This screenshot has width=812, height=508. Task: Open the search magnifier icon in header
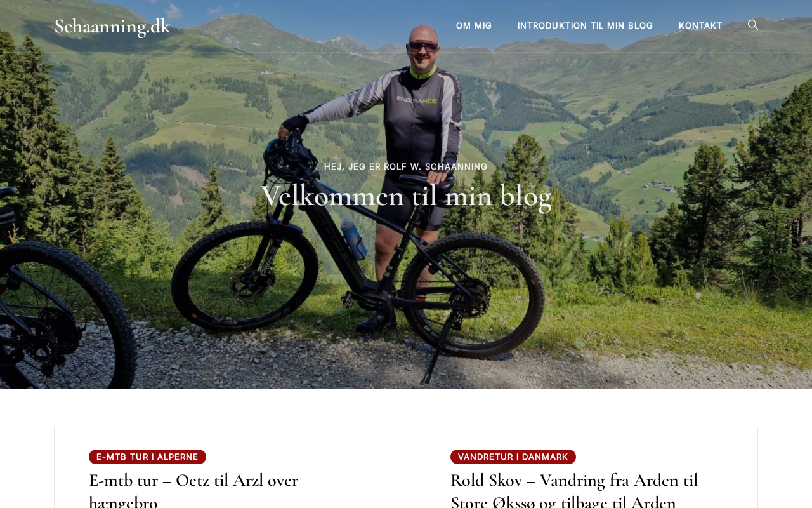(x=753, y=25)
